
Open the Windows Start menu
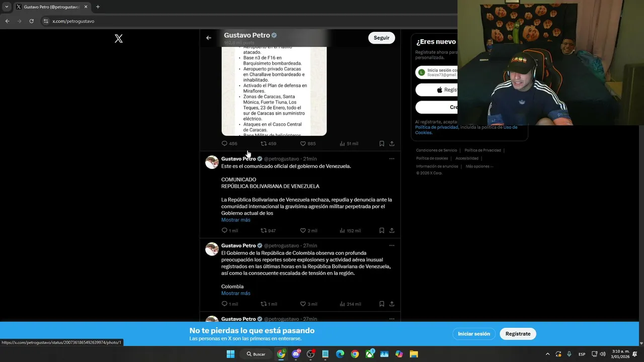(x=230, y=354)
